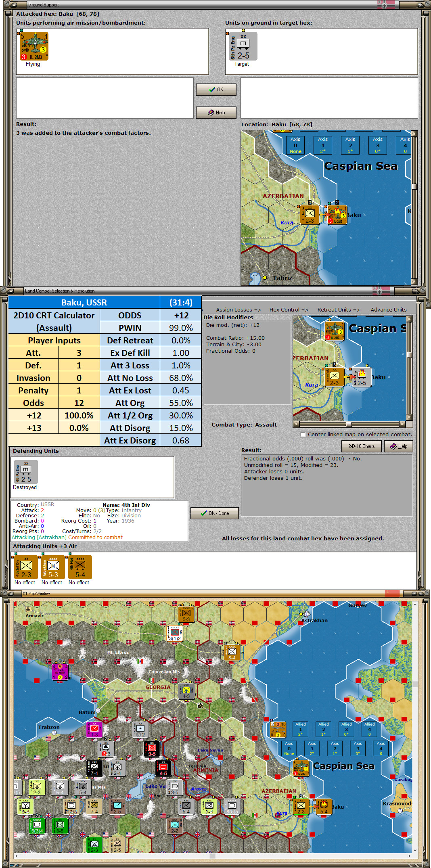Select the Sturmovik IL-2M3 unit labeled Flying

[34, 46]
